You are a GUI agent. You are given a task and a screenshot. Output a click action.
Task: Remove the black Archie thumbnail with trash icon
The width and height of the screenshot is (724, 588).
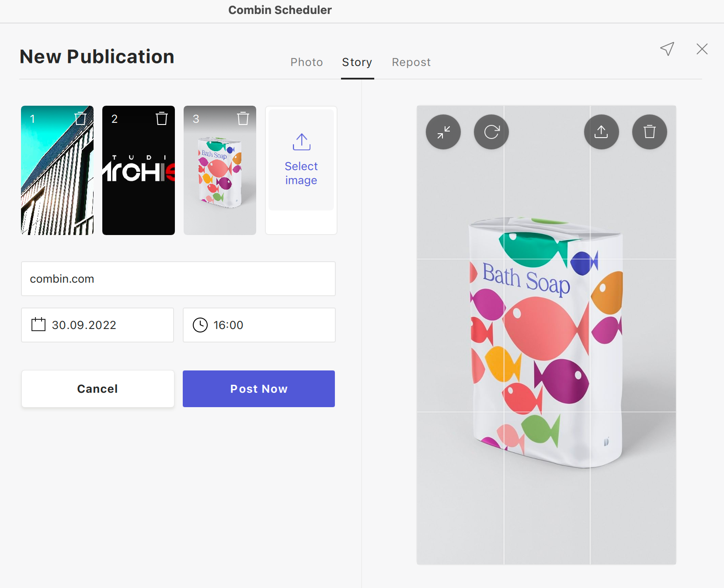pyautogui.click(x=162, y=118)
